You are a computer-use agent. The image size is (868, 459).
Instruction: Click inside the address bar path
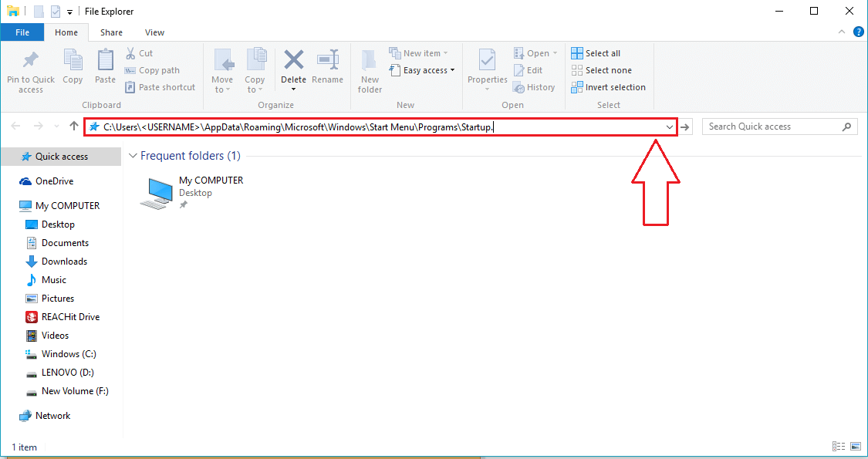(299, 127)
